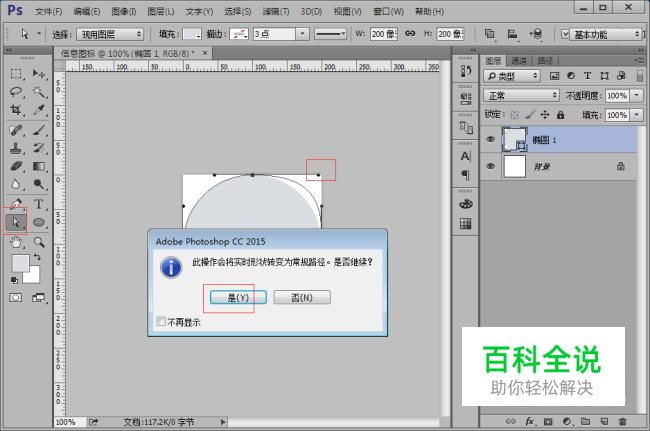
Task: Switch to the 路径 tab
Action: coord(545,61)
